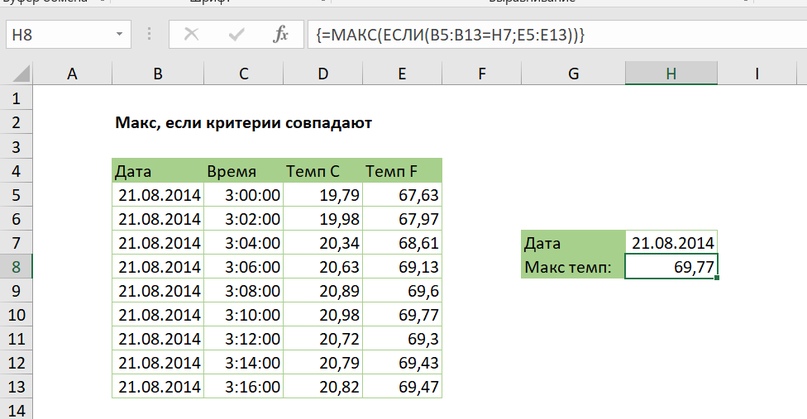The image size is (807, 419).
Task: Select row 8 header
Action: (x=16, y=267)
